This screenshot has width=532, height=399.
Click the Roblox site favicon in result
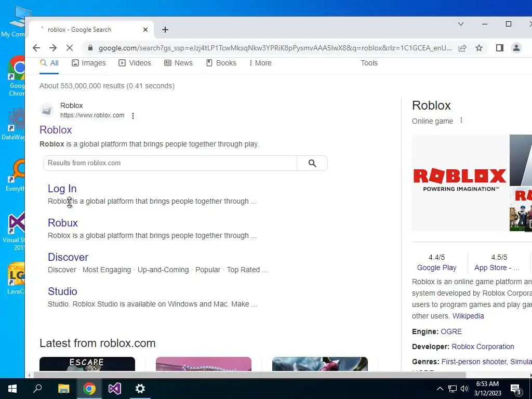[x=47, y=110]
